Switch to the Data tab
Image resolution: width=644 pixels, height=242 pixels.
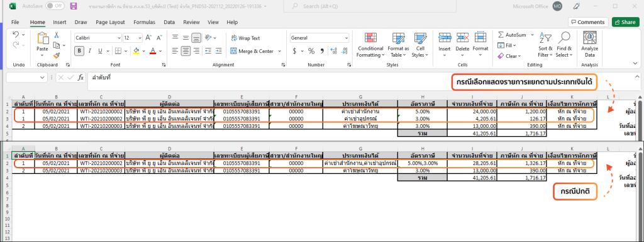click(169, 22)
